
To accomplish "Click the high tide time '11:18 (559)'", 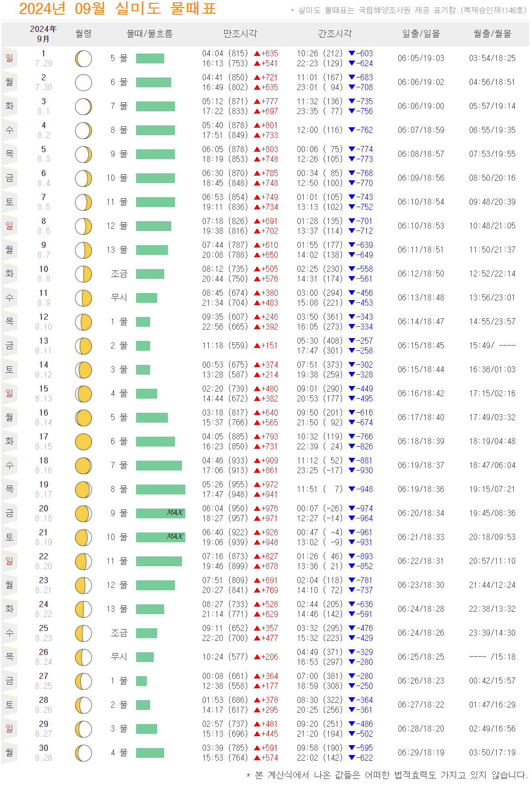I will (x=225, y=346).
